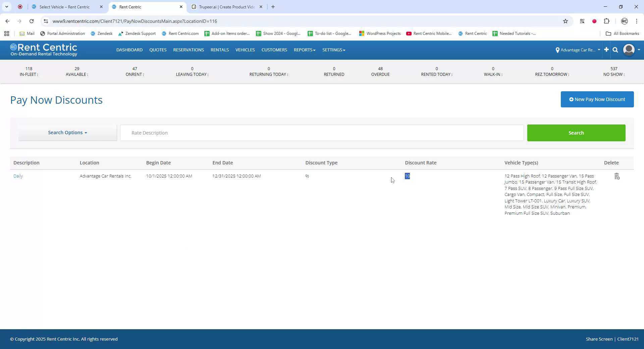Image resolution: width=644 pixels, height=349 pixels.
Task: Open the Daily discount record link
Action: click(18, 176)
